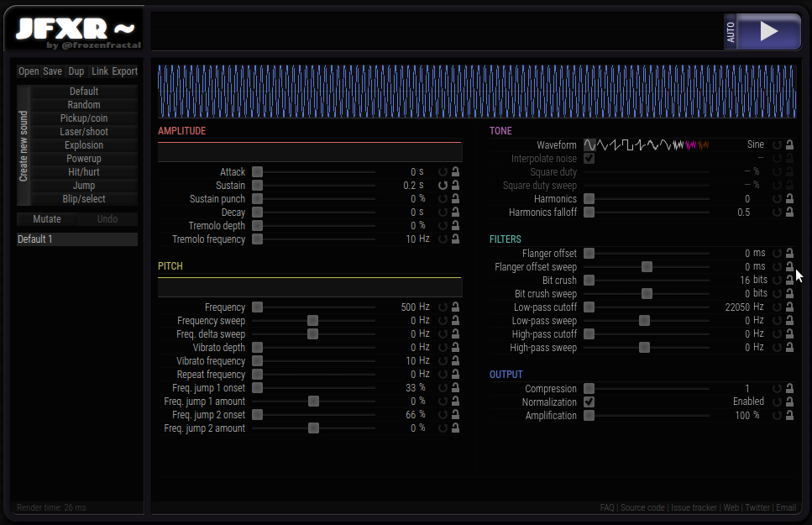This screenshot has width=812, height=525.
Task: Click the Mutate button
Action: point(47,219)
